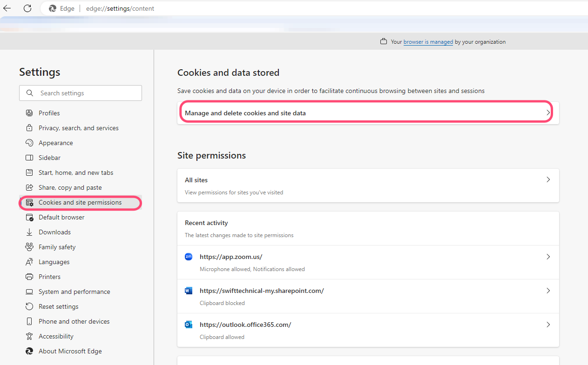Click the browser refresh button

[x=27, y=8]
